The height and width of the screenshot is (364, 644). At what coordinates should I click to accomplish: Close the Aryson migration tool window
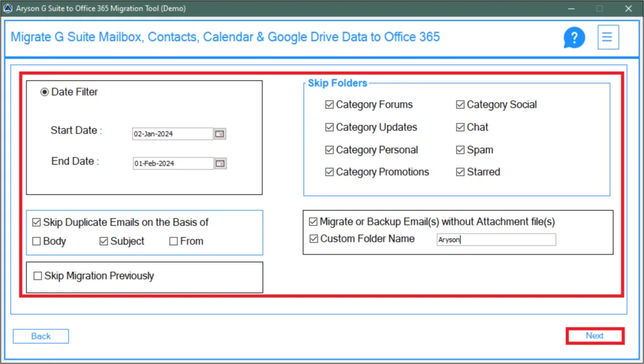628,9
